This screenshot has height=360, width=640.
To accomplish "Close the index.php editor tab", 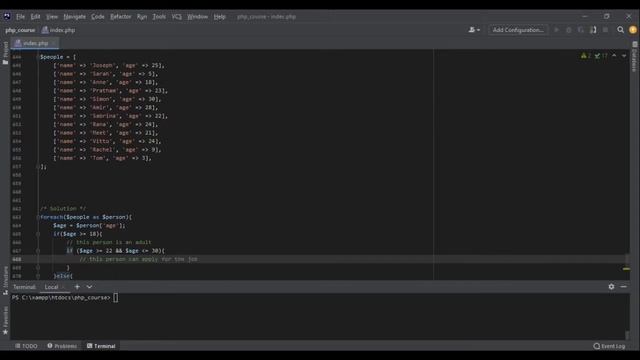I will 53,43.
